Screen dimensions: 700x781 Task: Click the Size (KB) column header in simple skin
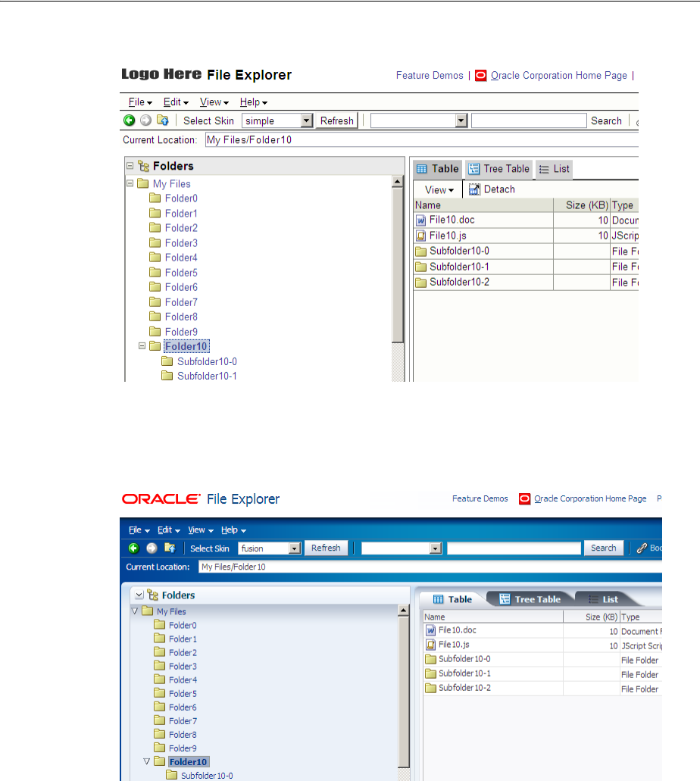581,205
